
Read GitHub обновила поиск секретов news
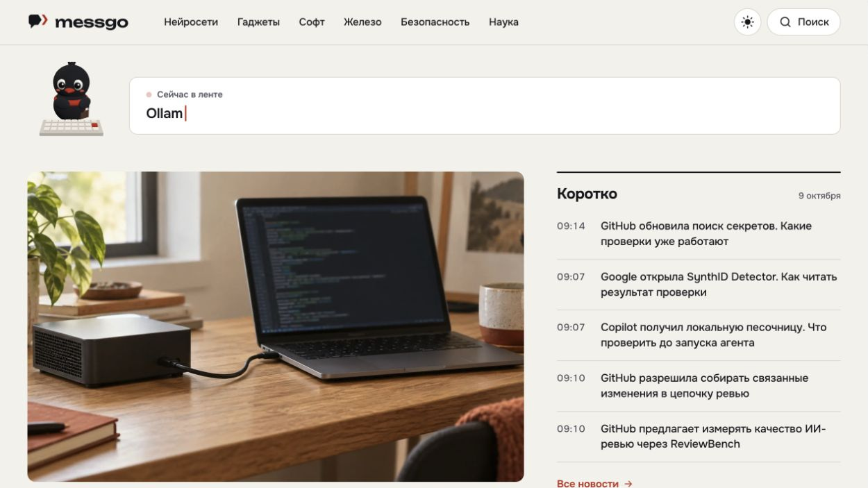pos(719,234)
